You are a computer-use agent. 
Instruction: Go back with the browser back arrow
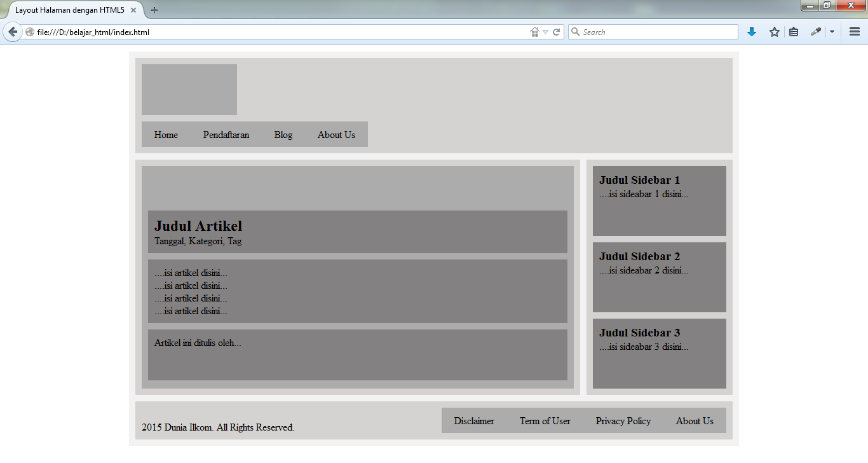click(x=12, y=32)
